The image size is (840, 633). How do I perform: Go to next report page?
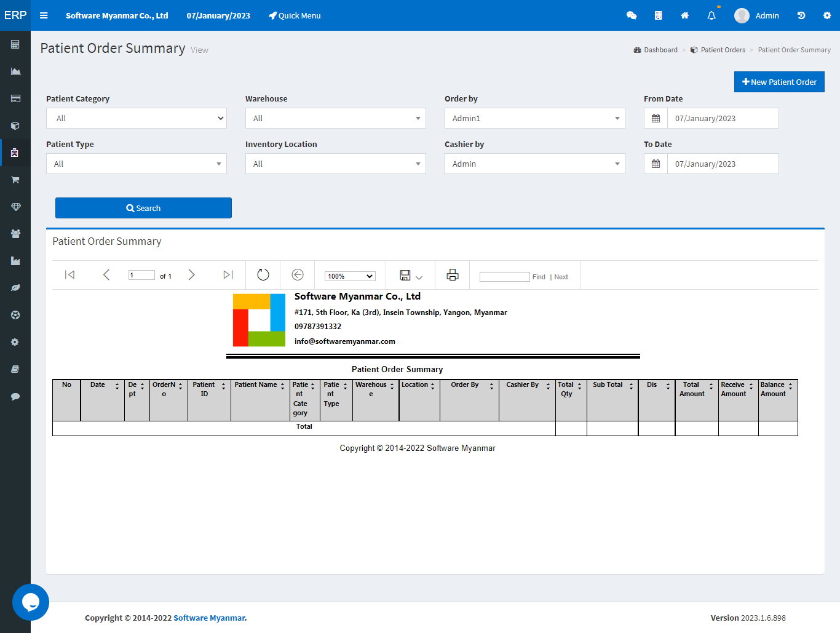[191, 275]
